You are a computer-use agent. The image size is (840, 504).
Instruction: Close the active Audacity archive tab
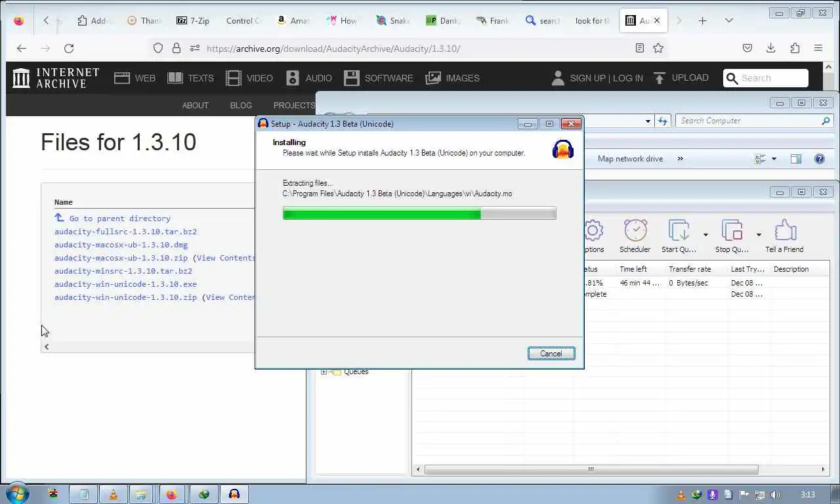coord(656,20)
